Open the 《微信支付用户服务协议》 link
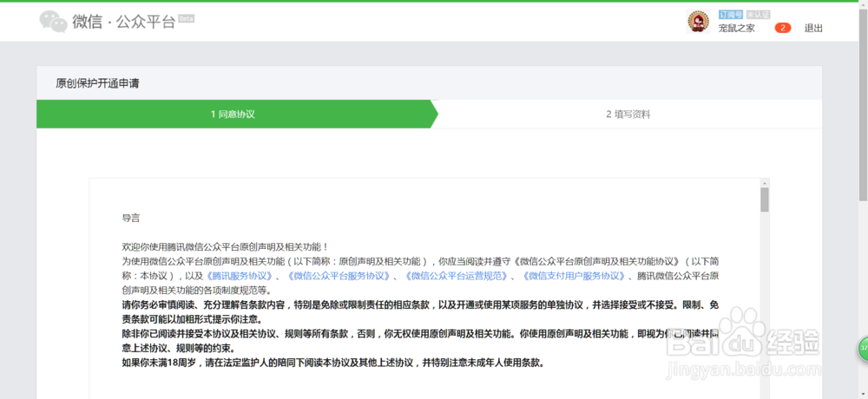 574,276
